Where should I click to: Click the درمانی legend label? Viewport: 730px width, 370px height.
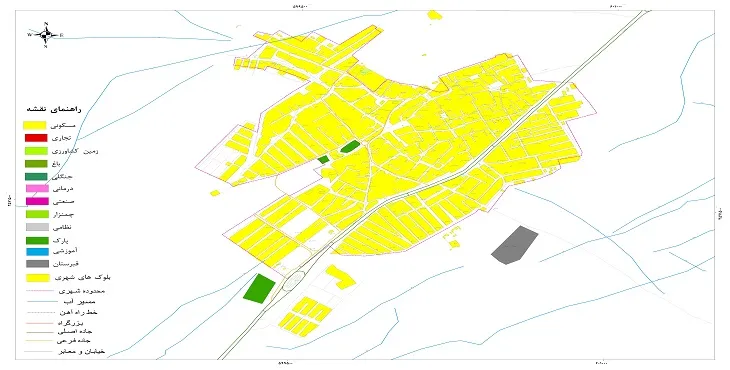point(63,189)
